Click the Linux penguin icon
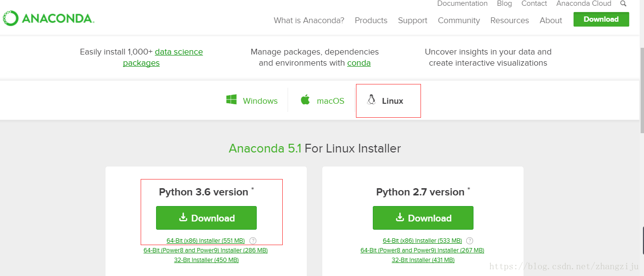 371,100
